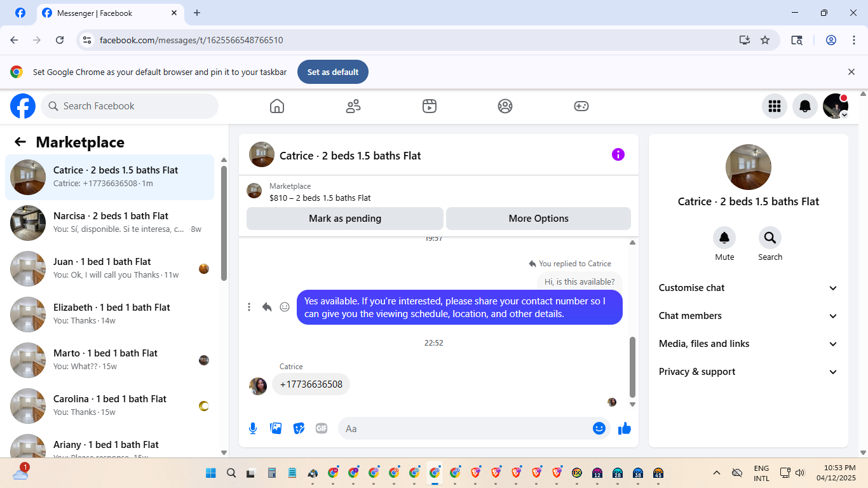This screenshot has width=868, height=488.
Task: Click the Facebook logo
Action: 23,106
